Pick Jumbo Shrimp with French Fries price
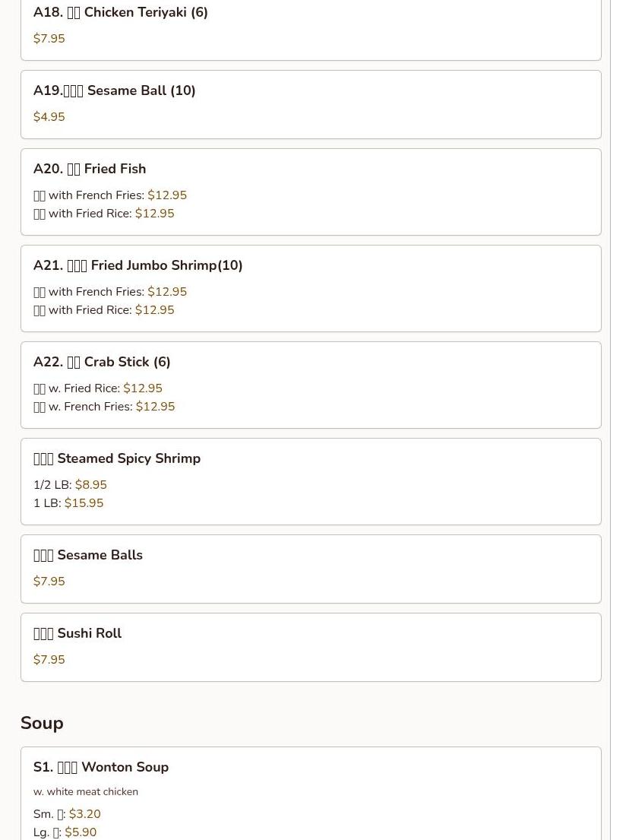Image resolution: width=626 pixels, height=840 pixels. pyautogui.click(x=167, y=291)
